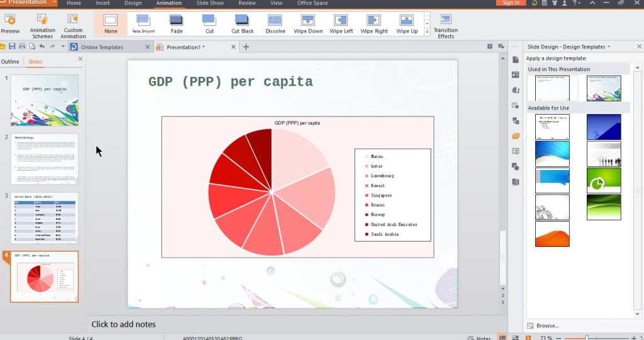Close the Slide Design task pane
The height and width of the screenshot is (340, 644).
(639, 47)
